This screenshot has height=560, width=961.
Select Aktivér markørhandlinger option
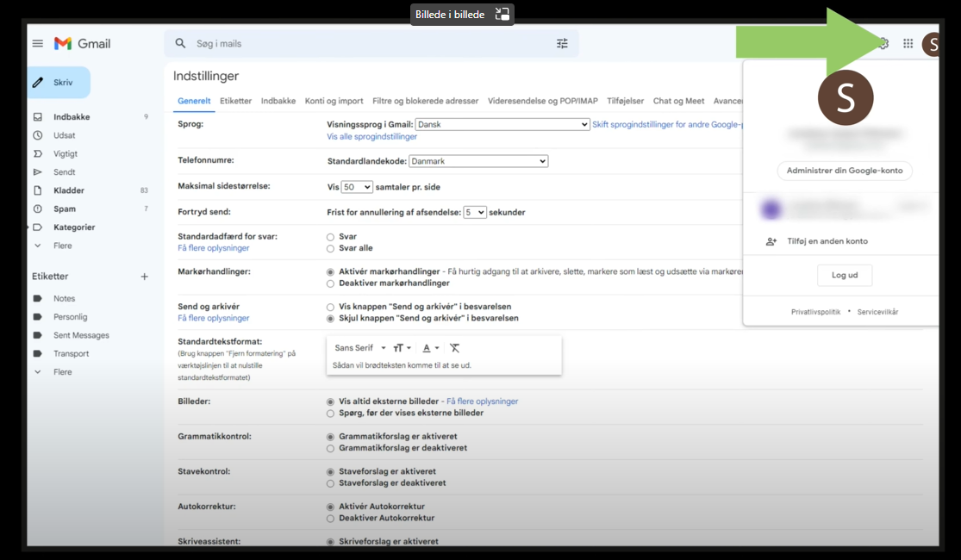[330, 272]
